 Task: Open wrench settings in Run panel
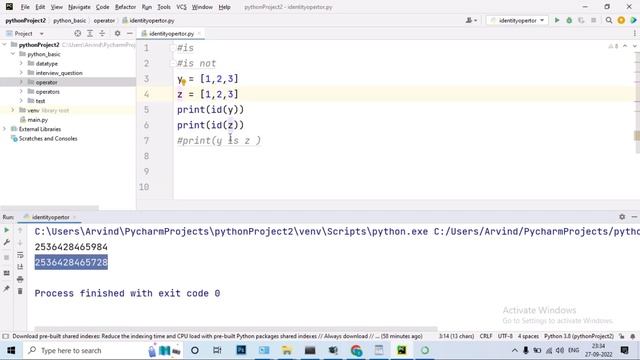click(7, 242)
